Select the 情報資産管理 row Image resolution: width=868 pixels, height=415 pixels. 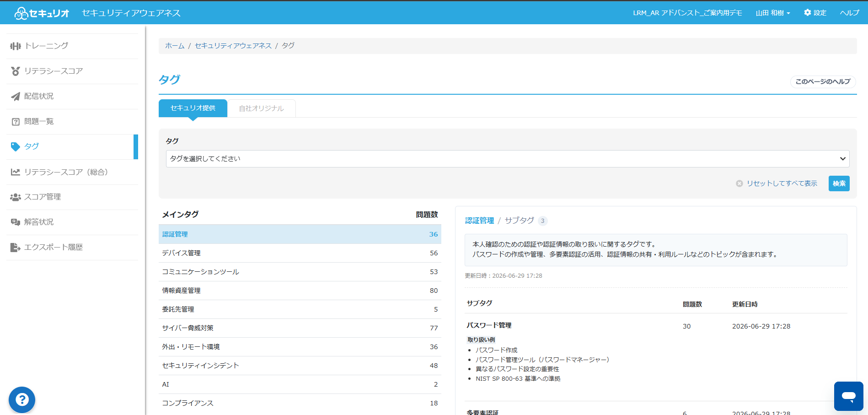click(300, 291)
